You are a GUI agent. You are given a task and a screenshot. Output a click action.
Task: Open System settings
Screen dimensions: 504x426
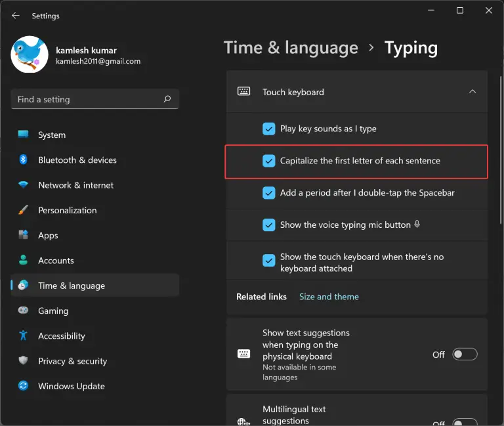[94, 135]
